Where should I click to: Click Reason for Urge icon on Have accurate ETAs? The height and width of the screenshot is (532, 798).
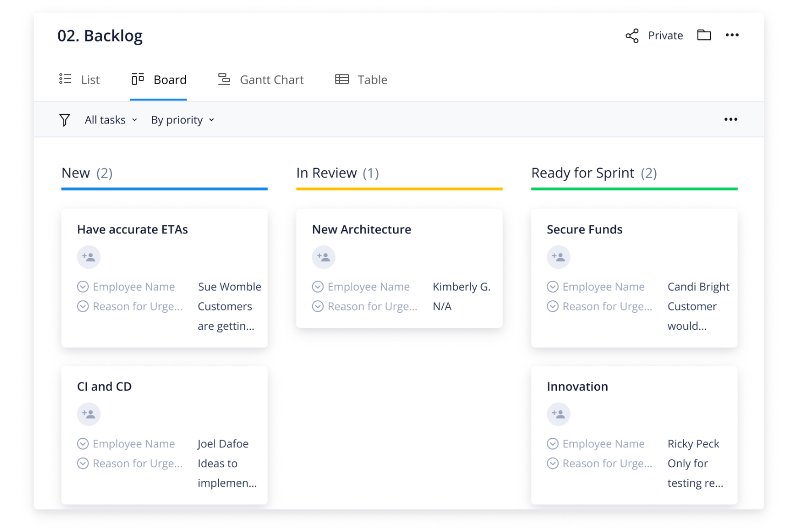click(83, 306)
